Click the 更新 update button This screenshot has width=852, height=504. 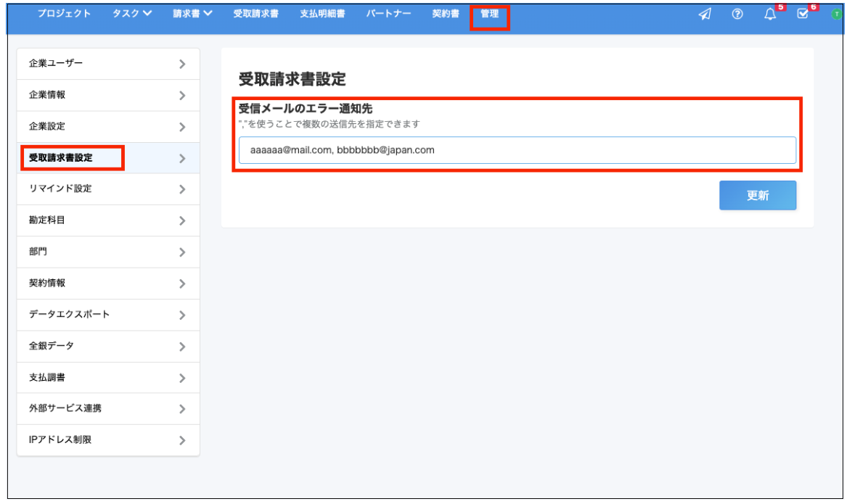pos(758,196)
